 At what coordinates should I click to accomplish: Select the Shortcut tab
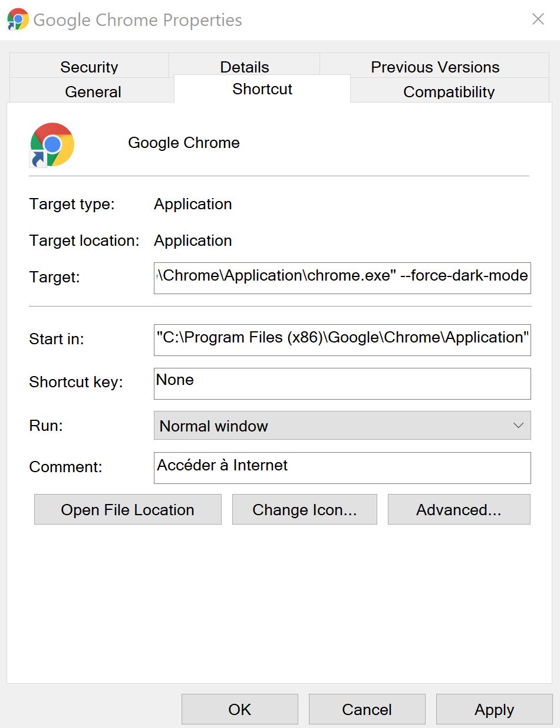pos(262,89)
